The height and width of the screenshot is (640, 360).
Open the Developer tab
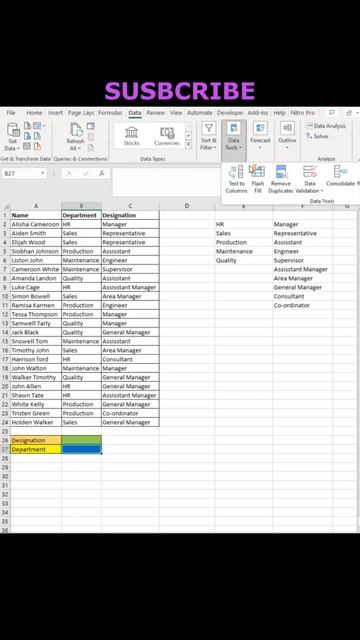(230, 113)
